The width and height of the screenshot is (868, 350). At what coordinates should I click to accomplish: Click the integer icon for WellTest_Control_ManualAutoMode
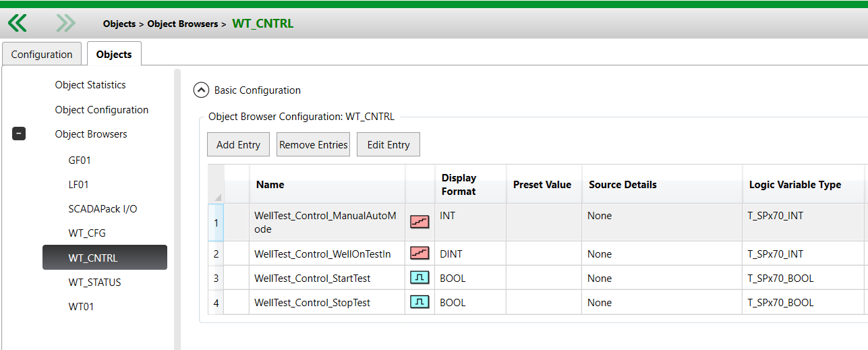tap(419, 221)
